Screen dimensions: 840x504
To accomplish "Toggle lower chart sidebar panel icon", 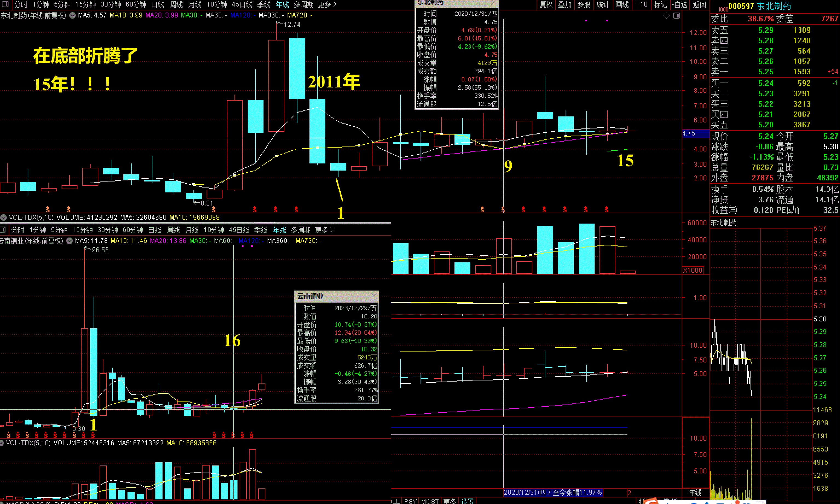I will point(3,230).
